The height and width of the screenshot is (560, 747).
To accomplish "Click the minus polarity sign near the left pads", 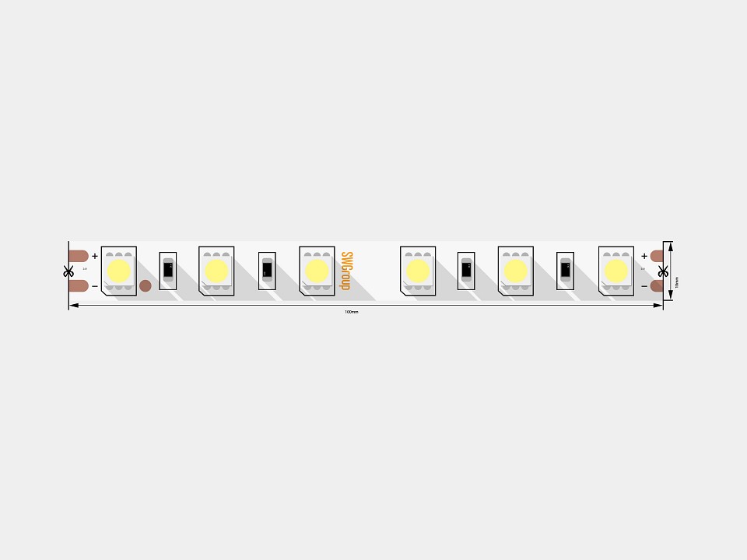I will coord(95,286).
